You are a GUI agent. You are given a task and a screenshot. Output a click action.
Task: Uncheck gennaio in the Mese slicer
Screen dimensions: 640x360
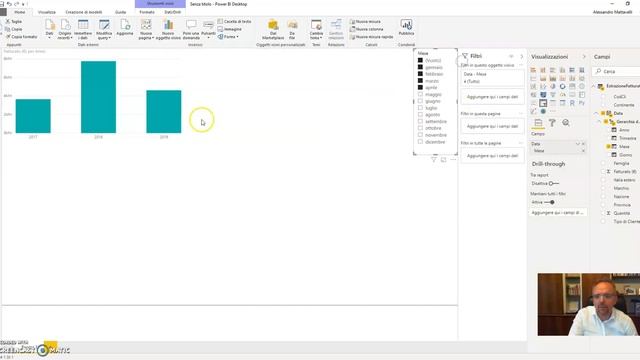tap(420, 67)
